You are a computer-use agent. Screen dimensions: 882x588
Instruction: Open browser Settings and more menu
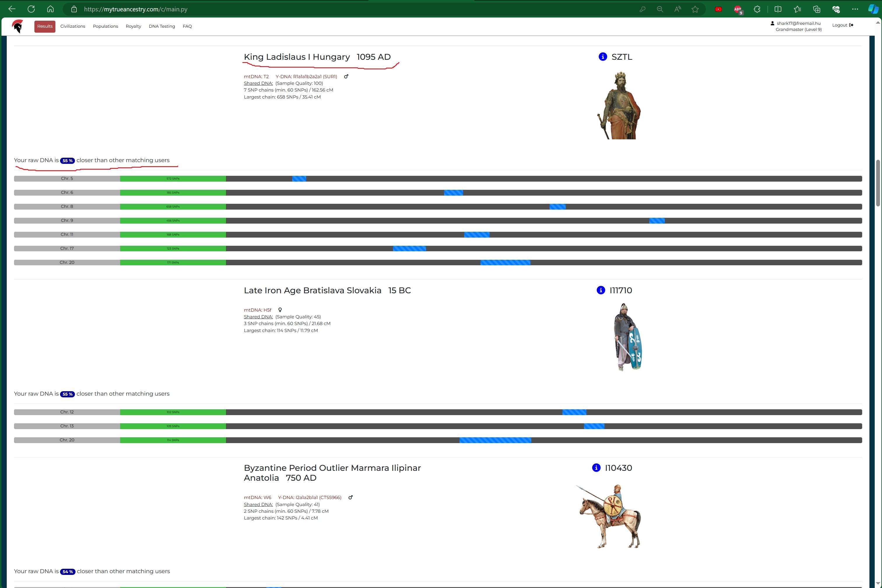pos(855,9)
